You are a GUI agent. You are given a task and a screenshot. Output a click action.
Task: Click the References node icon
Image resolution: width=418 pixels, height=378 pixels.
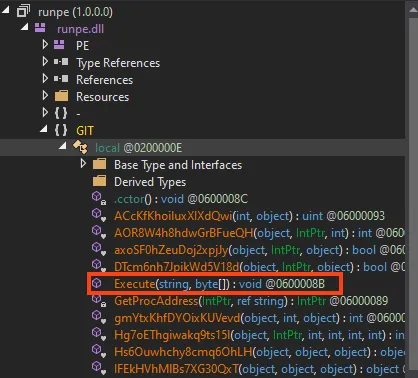61,79
